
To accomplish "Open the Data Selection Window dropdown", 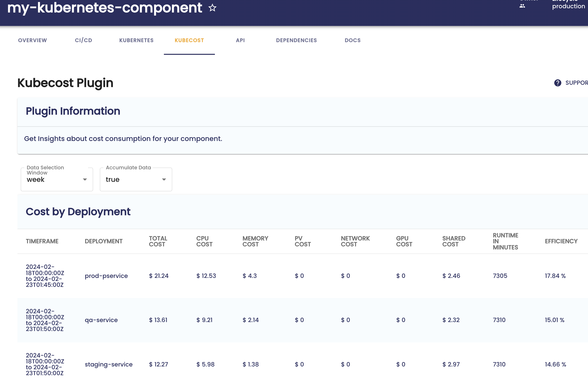I will pyautogui.click(x=57, y=180).
